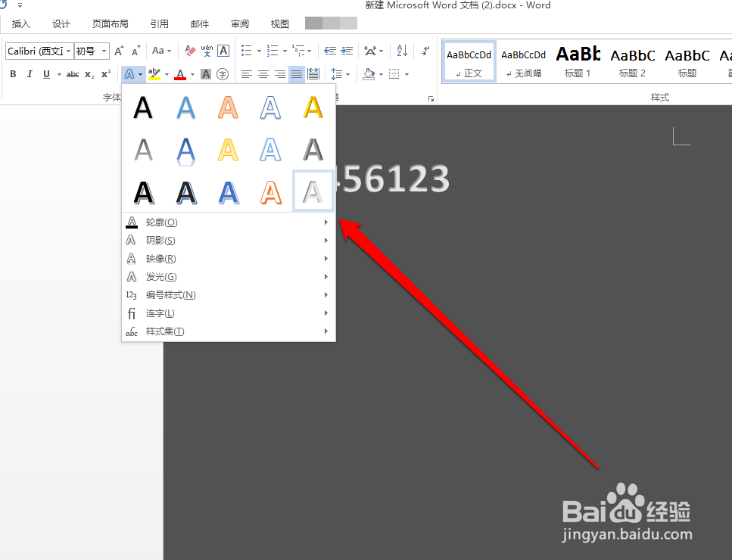Open the font name dropdown
The image size is (732, 560).
click(69, 51)
